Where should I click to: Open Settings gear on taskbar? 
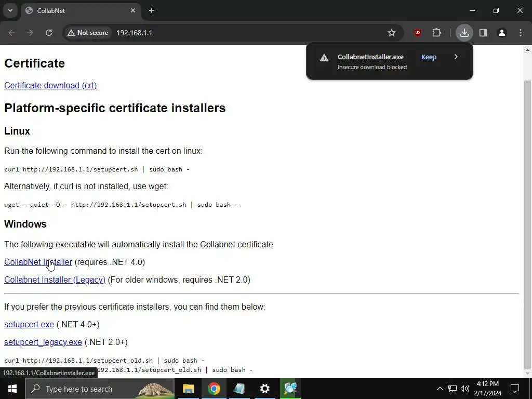click(264, 389)
